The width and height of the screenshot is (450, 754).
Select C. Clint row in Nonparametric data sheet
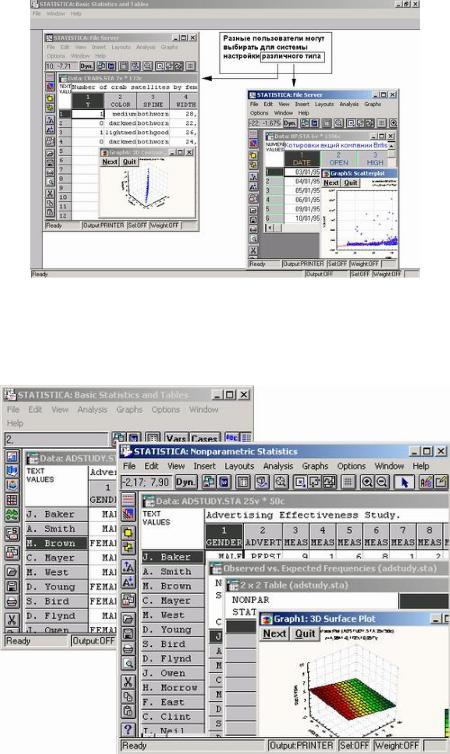173,716
